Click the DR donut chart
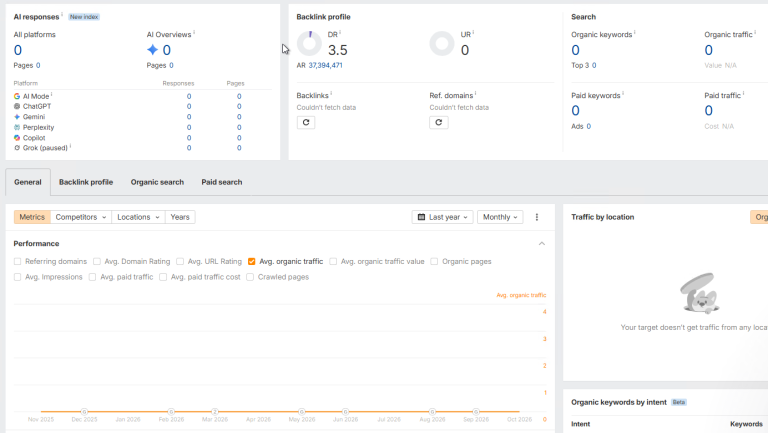This screenshot has width=768, height=433. tap(310, 44)
